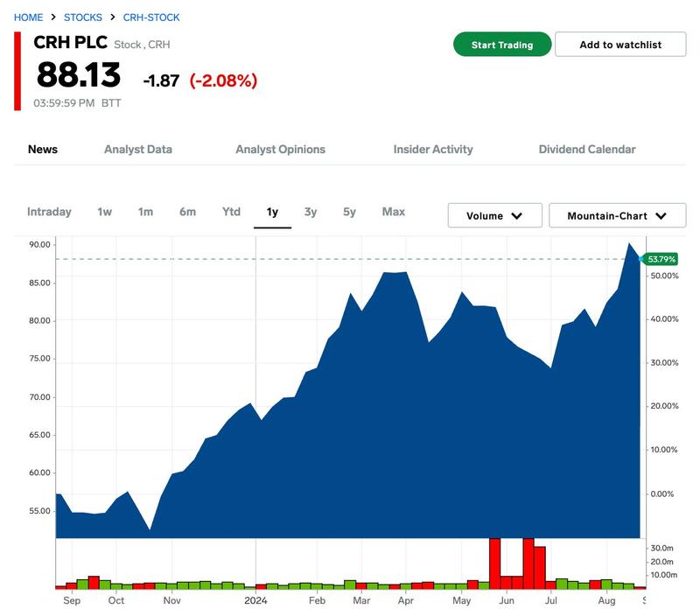Select the 1y chart range

pos(272,212)
